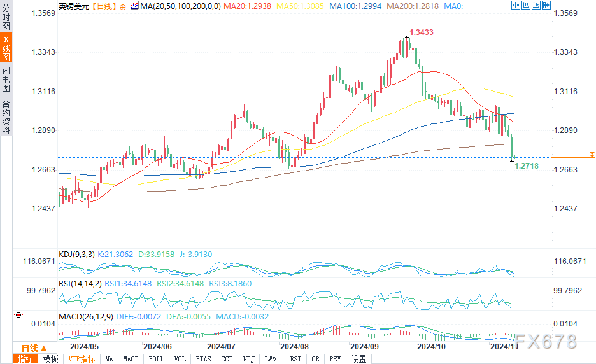
Task: Apply the KDJ indicator from the bottom bar
Action: (248, 359)
